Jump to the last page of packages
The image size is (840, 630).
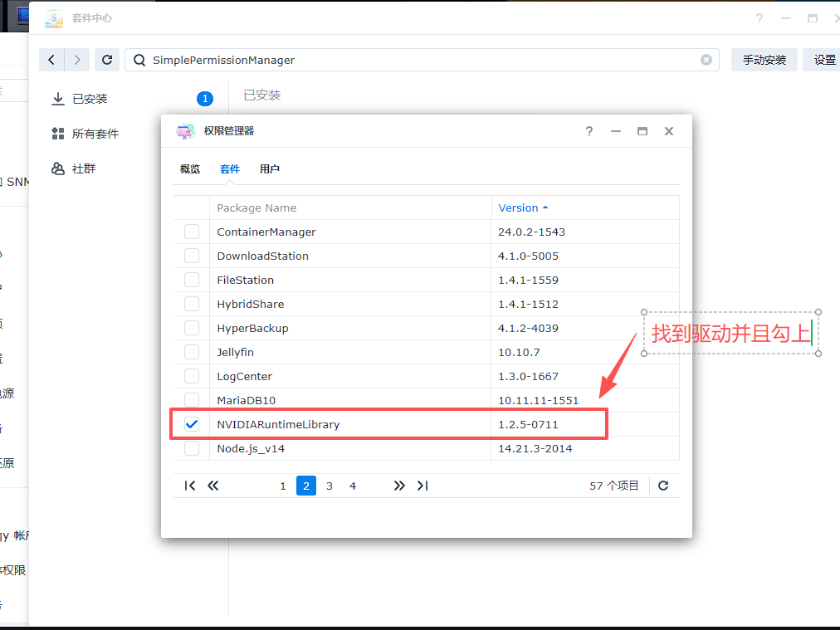pyautogui.click(x=422, y=486)
